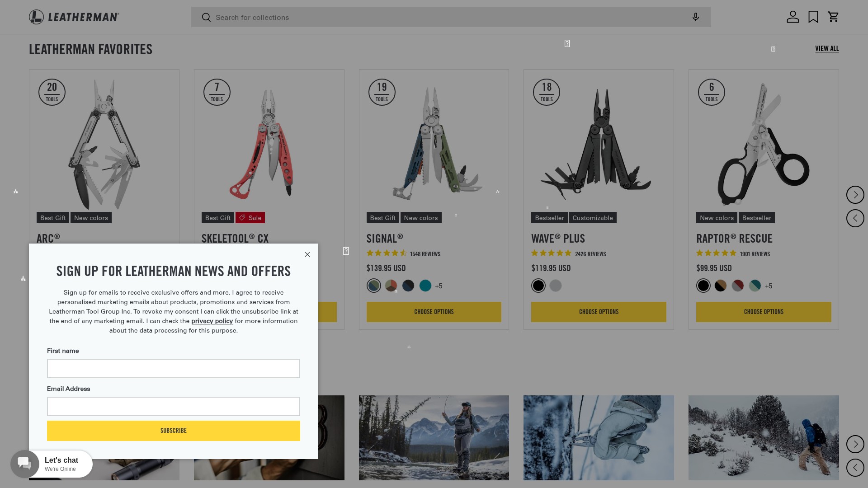Close the newsletter signup popup
This screenshot has height=488, width=868.
click(307, 254)
